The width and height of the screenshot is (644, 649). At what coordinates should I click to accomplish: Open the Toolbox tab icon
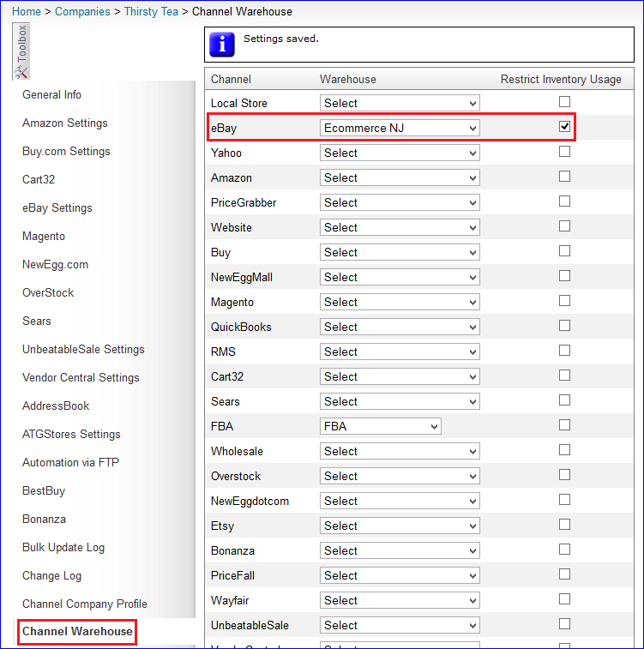[21, 51]
